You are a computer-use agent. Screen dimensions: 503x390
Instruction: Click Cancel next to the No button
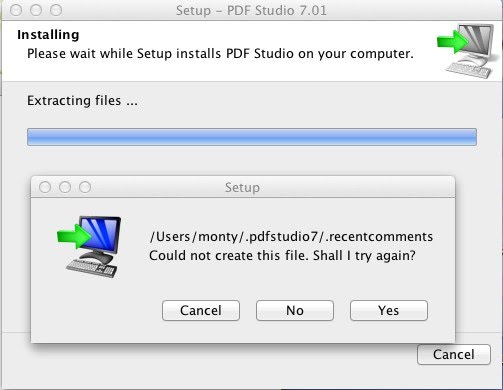pos(201,310)
